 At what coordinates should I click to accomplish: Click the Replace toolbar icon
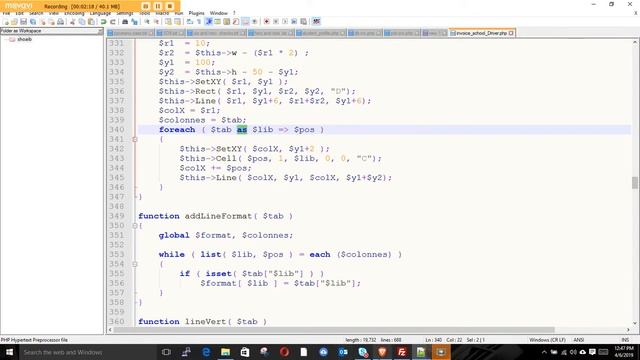134,22
